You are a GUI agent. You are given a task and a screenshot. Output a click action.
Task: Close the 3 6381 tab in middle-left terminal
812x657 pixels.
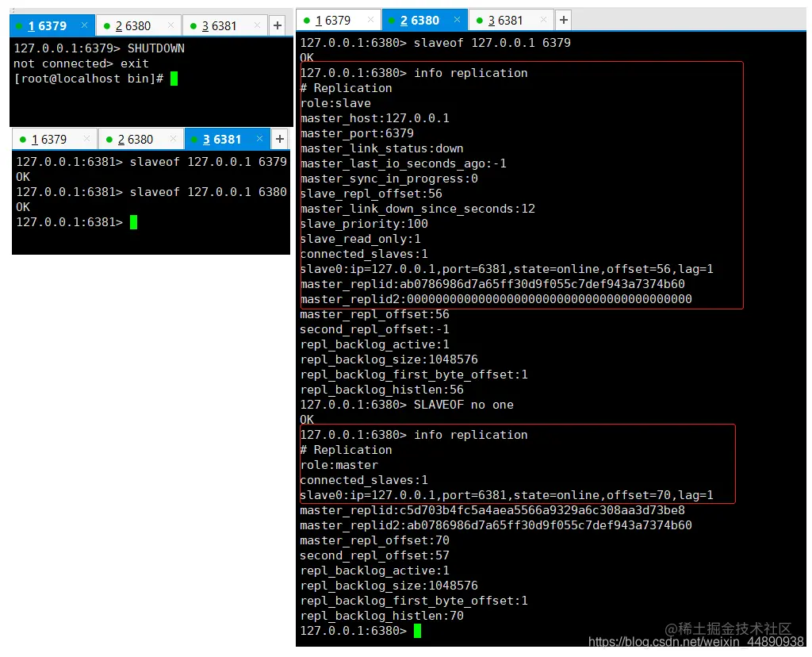259,138
